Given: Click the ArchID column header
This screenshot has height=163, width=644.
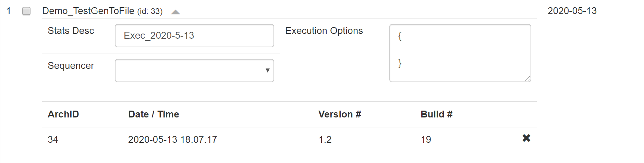Looking at the screenshot, I should (63, 114).
